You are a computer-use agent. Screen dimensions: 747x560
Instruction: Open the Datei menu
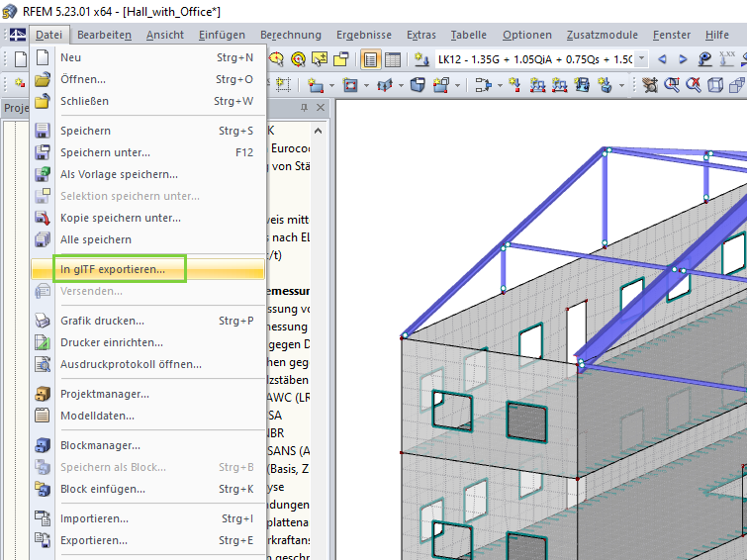tap(49, 35)
